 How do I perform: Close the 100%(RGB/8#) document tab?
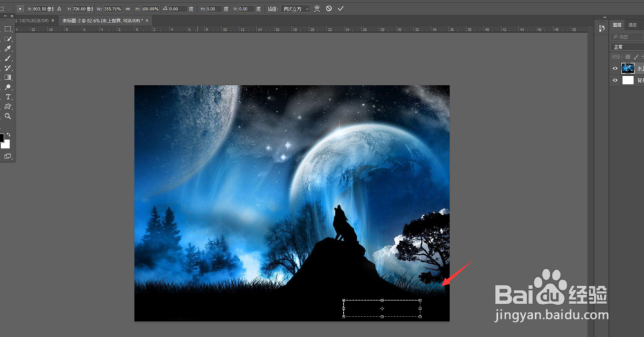(x=53, y=21)
